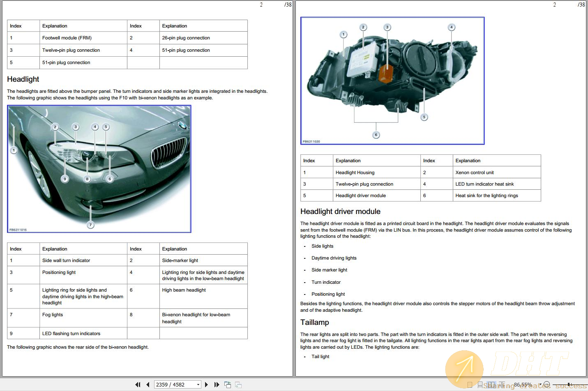Switch to continuous single page layout
This screenshot has width=588, height=391.
[480, 385]
